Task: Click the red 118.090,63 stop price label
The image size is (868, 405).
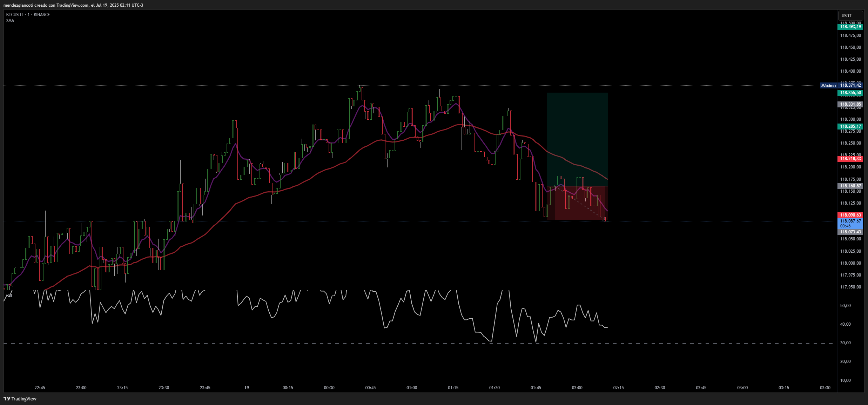Action: (x=850, y=215)
